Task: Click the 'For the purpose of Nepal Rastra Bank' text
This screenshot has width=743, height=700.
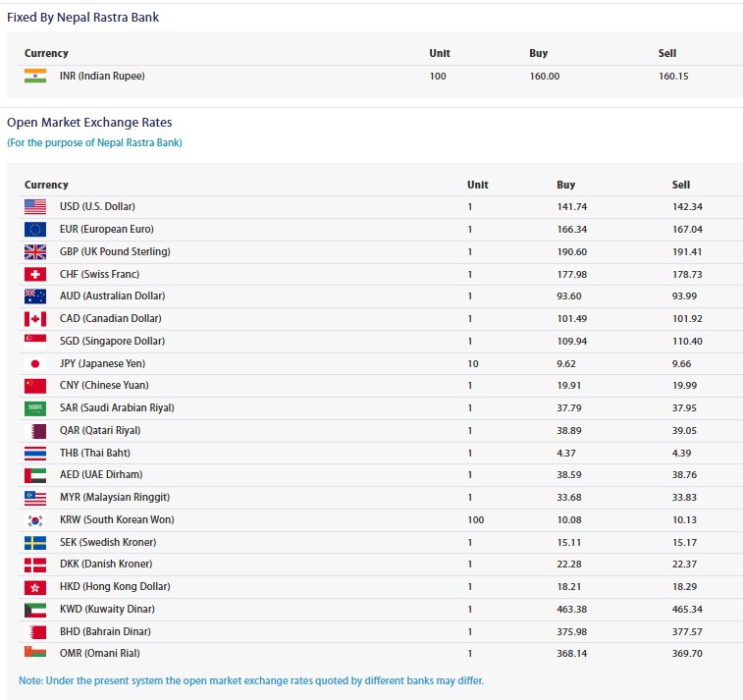Action: 94,142
